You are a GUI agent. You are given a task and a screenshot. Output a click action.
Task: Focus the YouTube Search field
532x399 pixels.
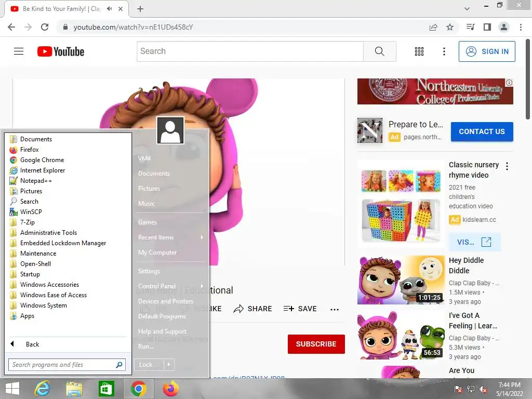tap(250, 51)
